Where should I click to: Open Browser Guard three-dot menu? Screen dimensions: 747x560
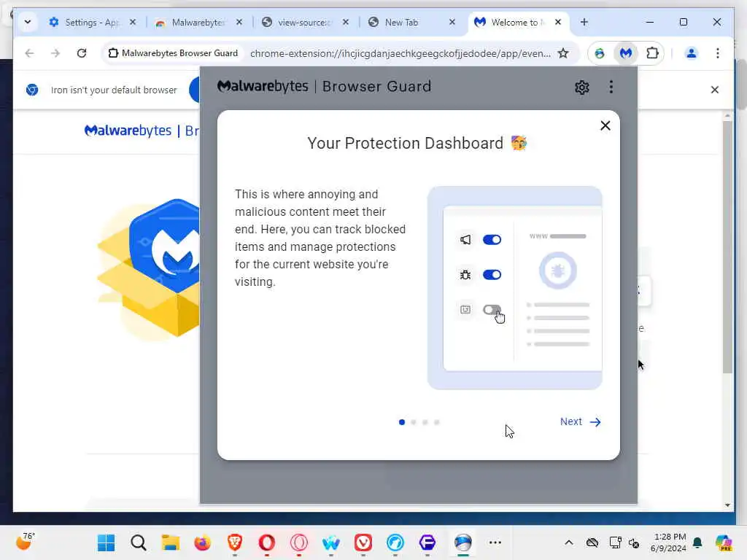(611, 87)
